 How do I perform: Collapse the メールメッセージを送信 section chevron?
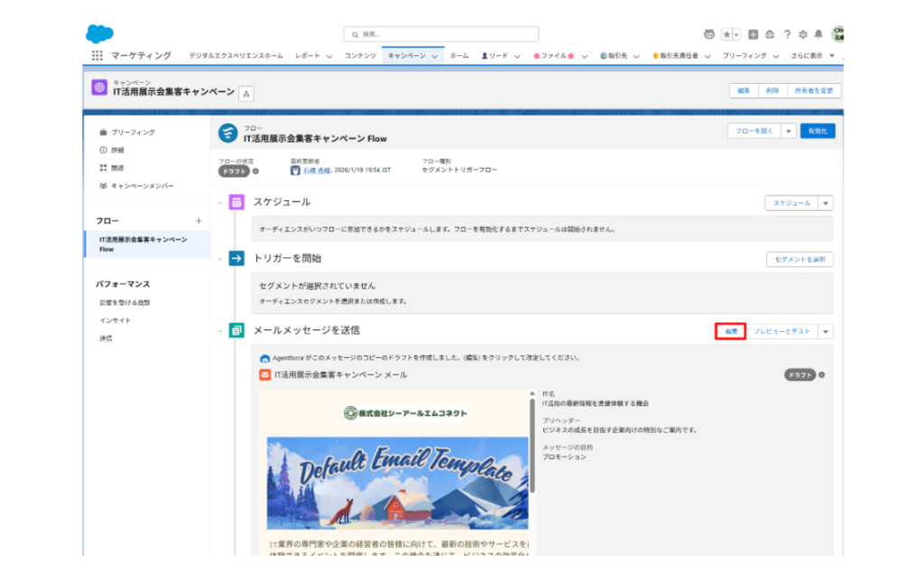(x=220, y=331)
